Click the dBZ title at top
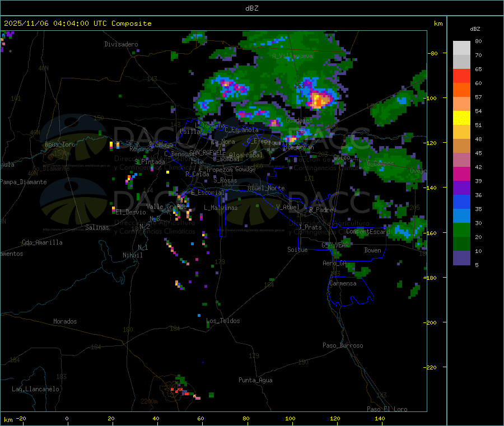 [x=251, y=8]
